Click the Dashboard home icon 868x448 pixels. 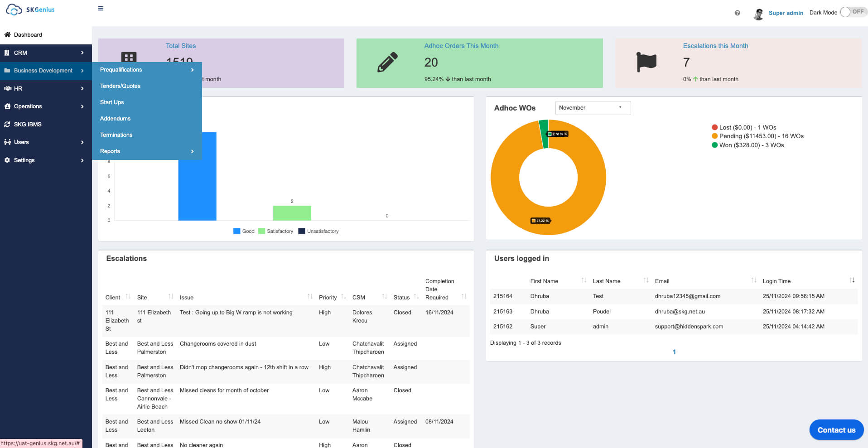pos(7,34)
